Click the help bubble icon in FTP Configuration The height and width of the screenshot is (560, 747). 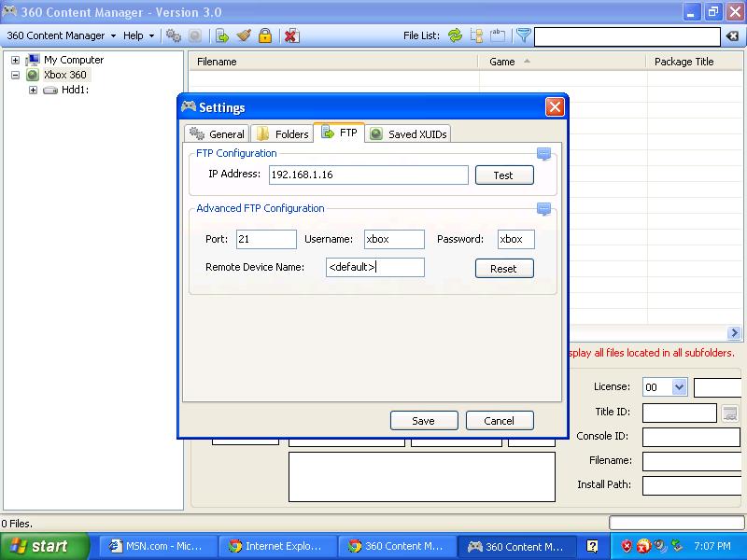(x=543, y=154)
